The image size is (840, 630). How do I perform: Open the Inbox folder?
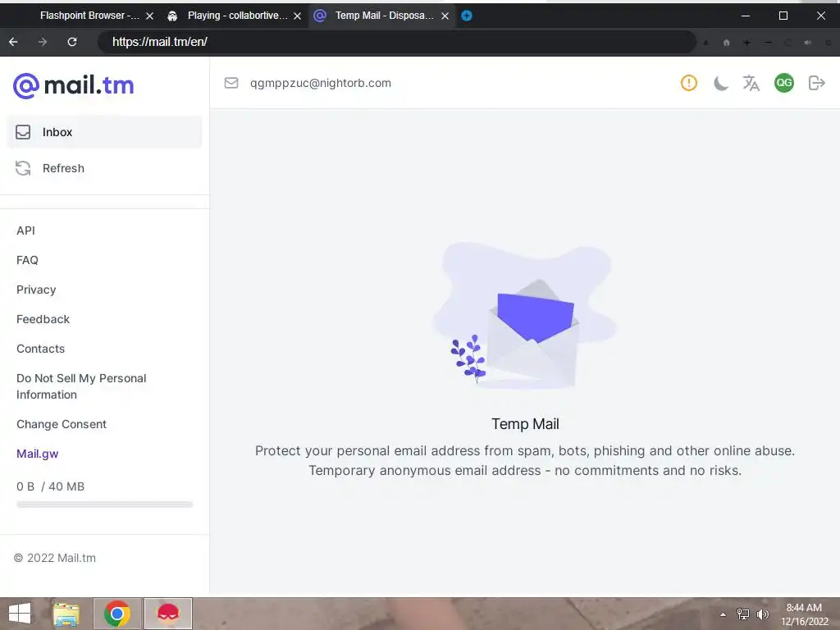104,132
